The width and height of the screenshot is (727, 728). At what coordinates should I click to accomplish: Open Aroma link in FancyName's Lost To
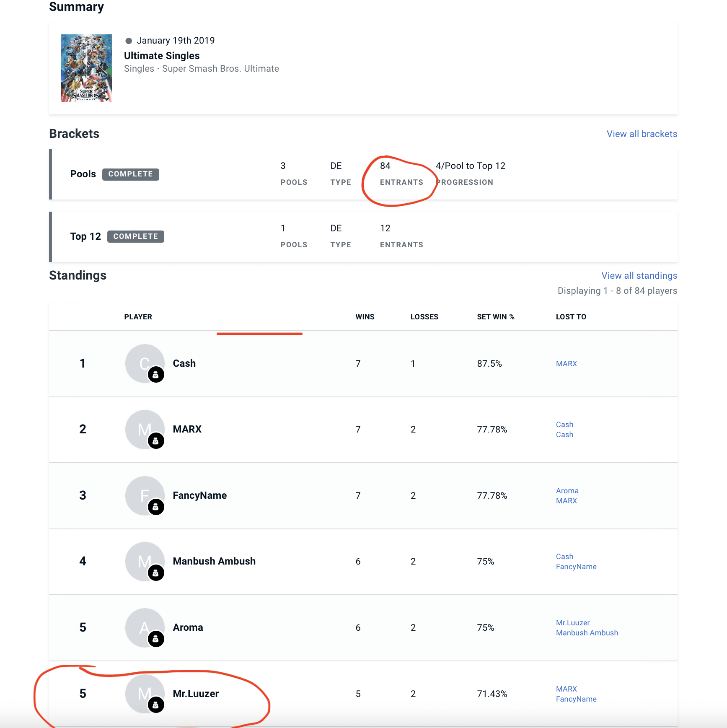coord(567,491)
